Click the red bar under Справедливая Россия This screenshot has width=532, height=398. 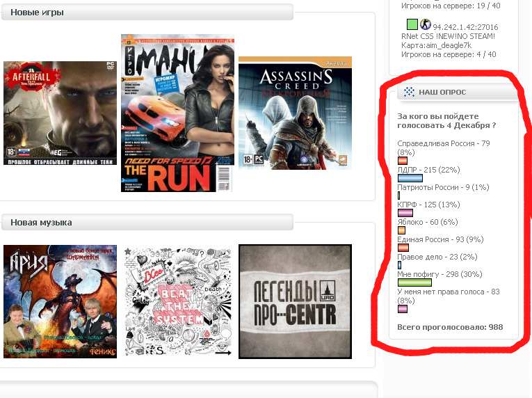[403, 160]
